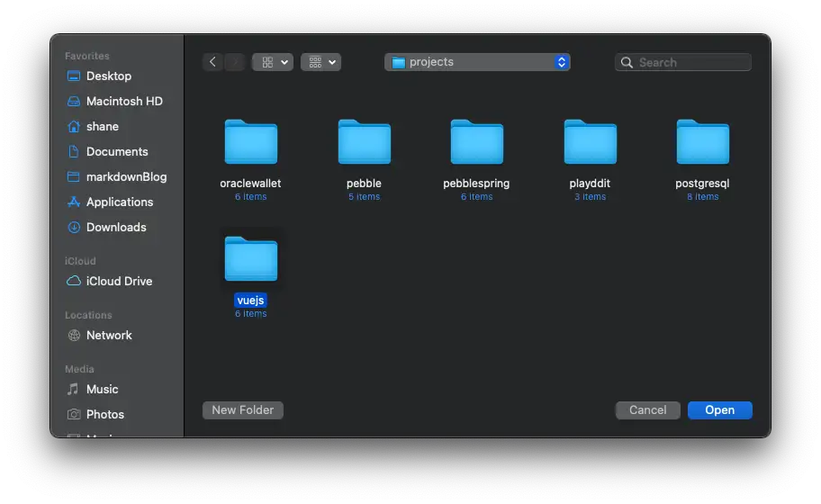Screen dimensions: 821x504
Task: Click the "Desktop" sidebar label
Action: click(x=109, y=76)
